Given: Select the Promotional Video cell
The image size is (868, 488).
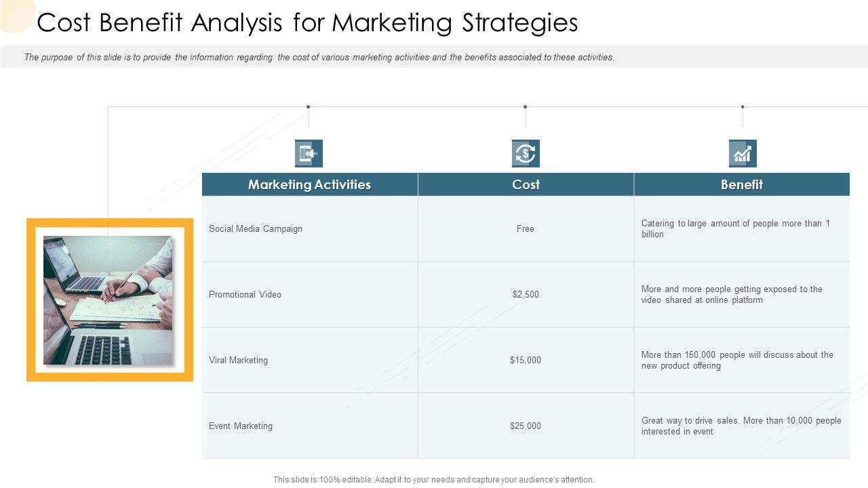Looking at the screenshot, I should (x=245, y=295).
